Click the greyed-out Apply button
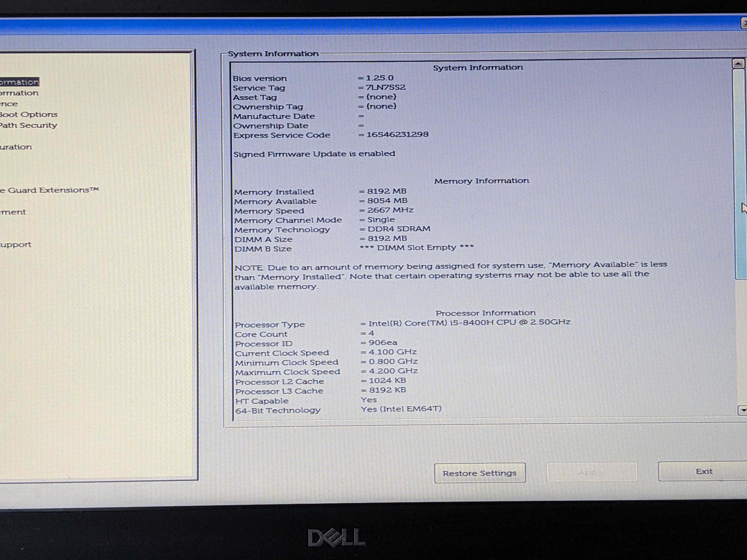The width and height of the screenshot is (747, 560). [592, 472]
